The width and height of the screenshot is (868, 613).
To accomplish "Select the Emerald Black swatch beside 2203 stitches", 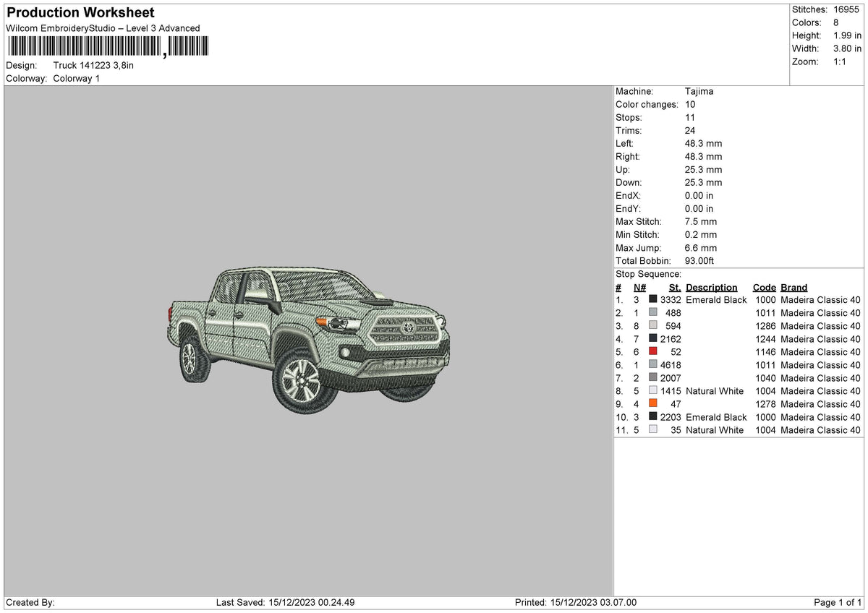I will point(653,416).
